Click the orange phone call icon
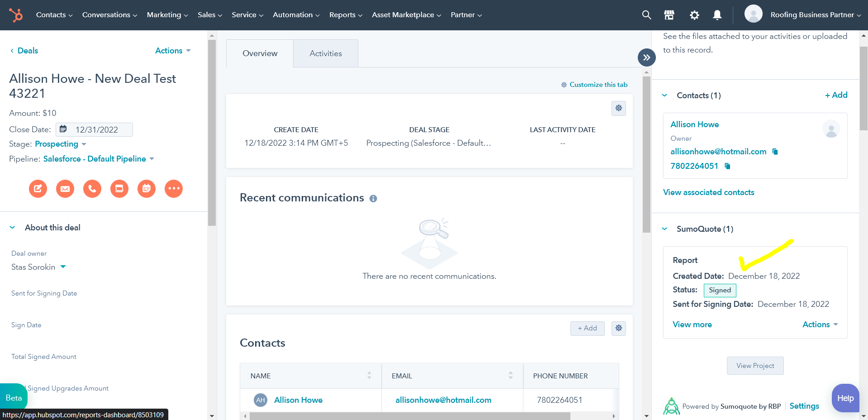This screenshot has height=420, width=868. [92, 188]
